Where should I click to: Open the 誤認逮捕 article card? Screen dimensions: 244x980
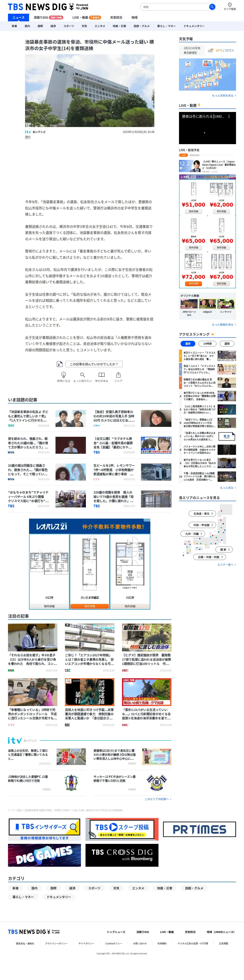pos(90,702)
